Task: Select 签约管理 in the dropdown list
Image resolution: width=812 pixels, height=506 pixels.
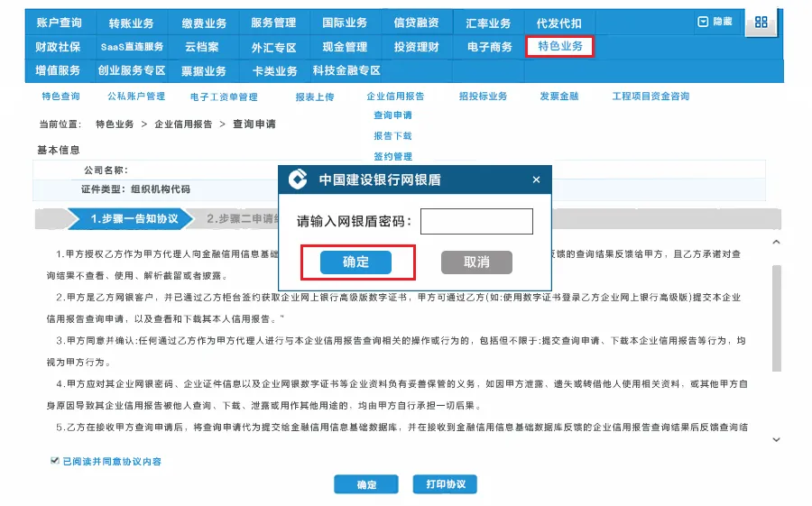Action: (393, 156)
